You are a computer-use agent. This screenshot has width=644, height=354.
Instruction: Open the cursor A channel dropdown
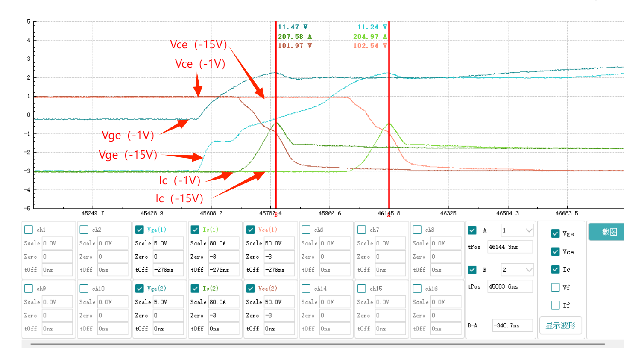(517, 230)
